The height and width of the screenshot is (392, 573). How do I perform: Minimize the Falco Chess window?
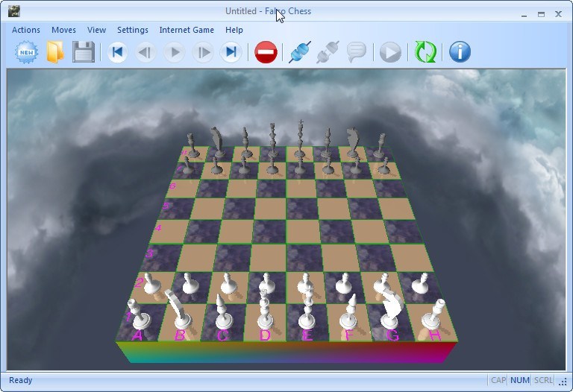(x=525, y=15)
